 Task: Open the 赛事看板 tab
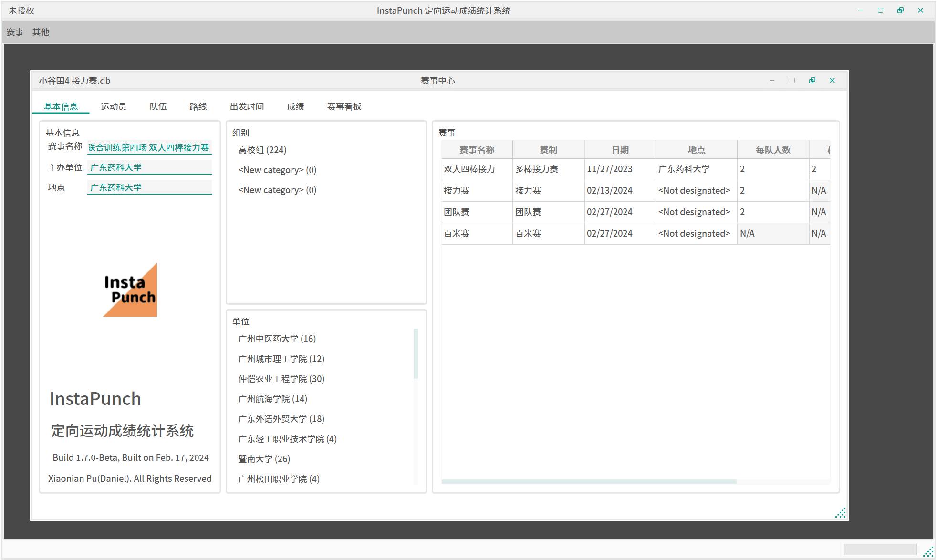tap(344, 106)
